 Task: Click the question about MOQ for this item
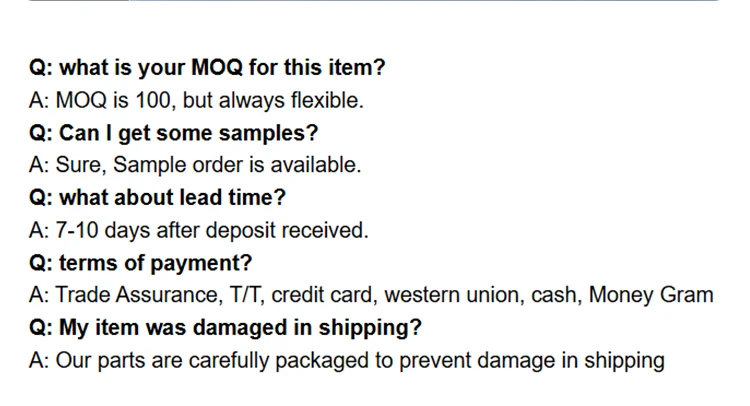[207, 67]
